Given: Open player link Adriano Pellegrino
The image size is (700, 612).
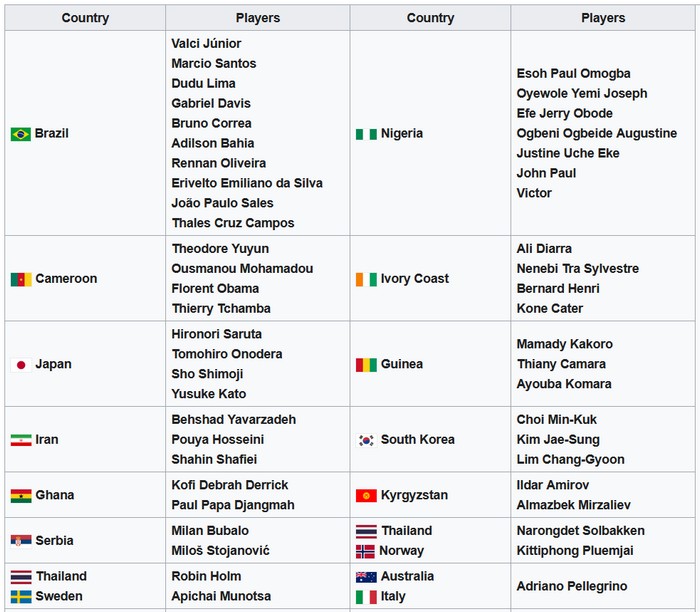Looking at the screenshot, I should coord(572,586).
